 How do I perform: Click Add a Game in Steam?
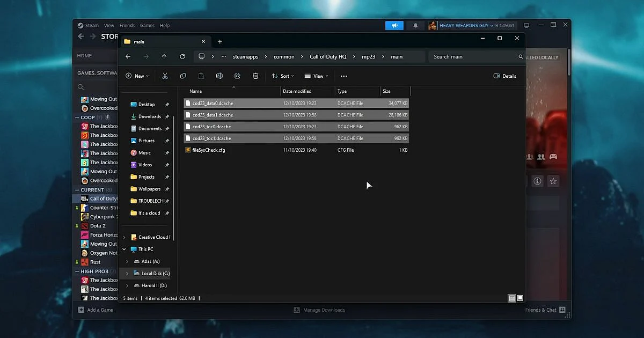(96, 310)
